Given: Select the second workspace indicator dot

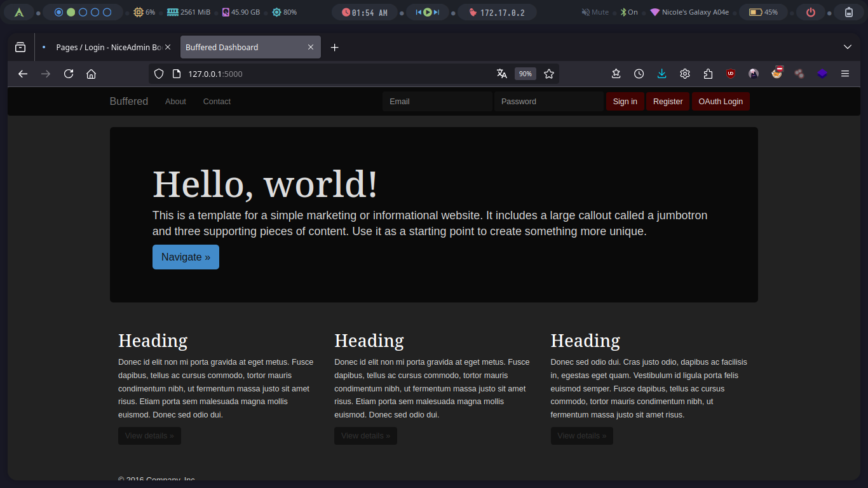Looking at the screenshot, I should click(71, 12).
